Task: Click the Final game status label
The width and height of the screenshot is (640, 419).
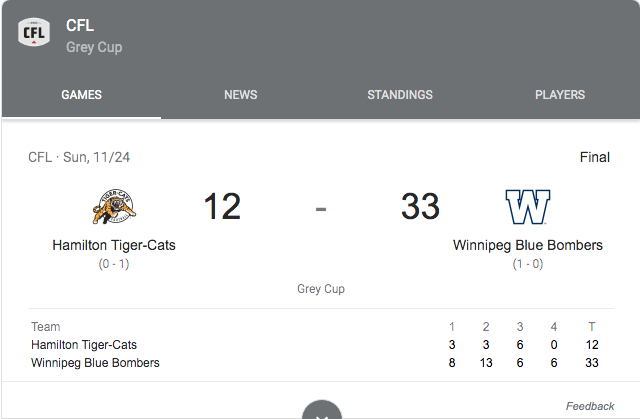Action: tap(595, 157)
